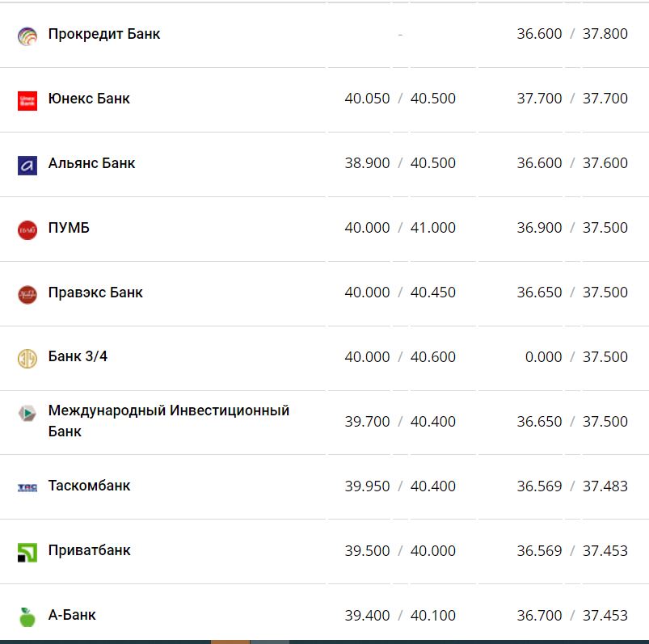
Task: Go to the Правэкс Банк page
Action: pyautogui.click(x=95, y=293)
